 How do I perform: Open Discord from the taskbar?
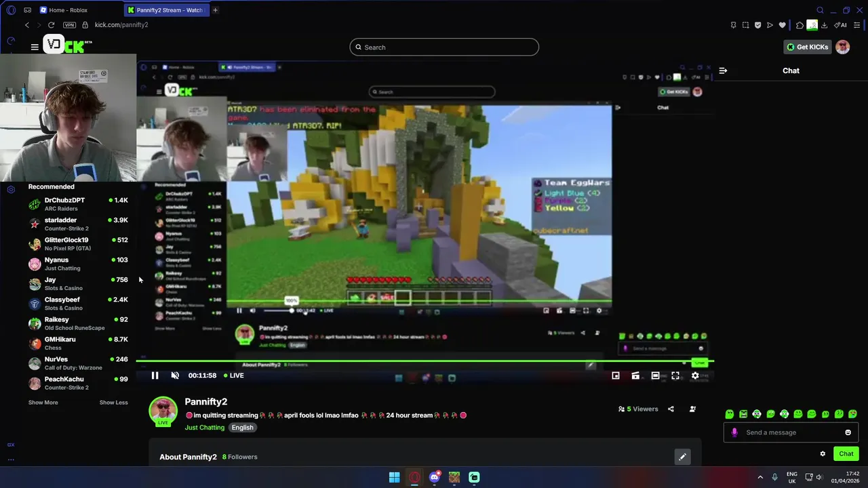tap(434, 477)
